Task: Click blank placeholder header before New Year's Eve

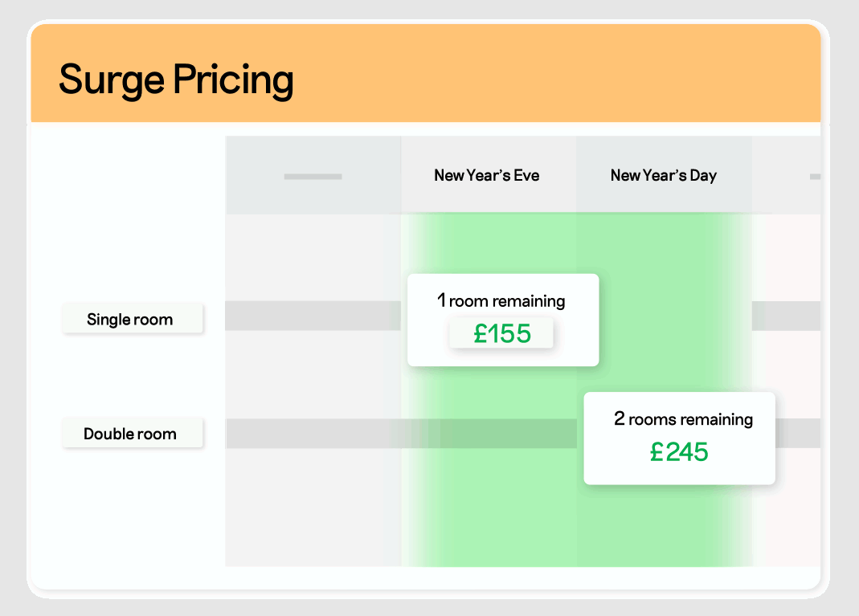Action: tap(313, 176)
